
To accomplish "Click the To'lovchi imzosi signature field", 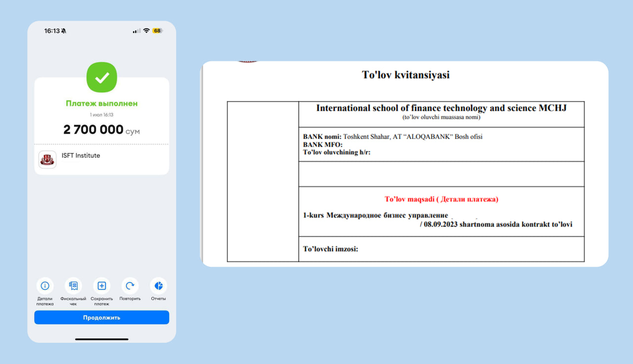I will coord(330,249).
